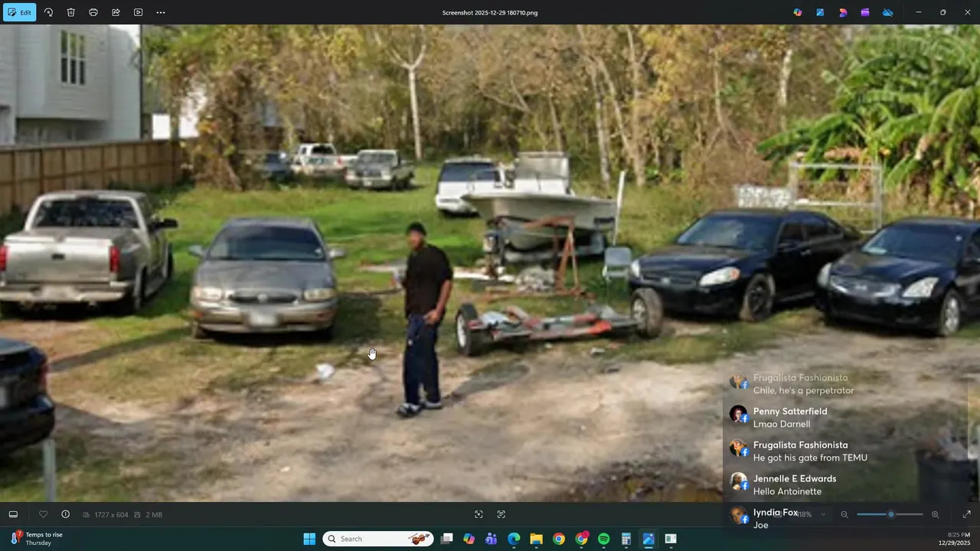The width and height of the screenshot is (980, 551).
Task: Click the 2 MB file size text
Action: tap(153, 515)
